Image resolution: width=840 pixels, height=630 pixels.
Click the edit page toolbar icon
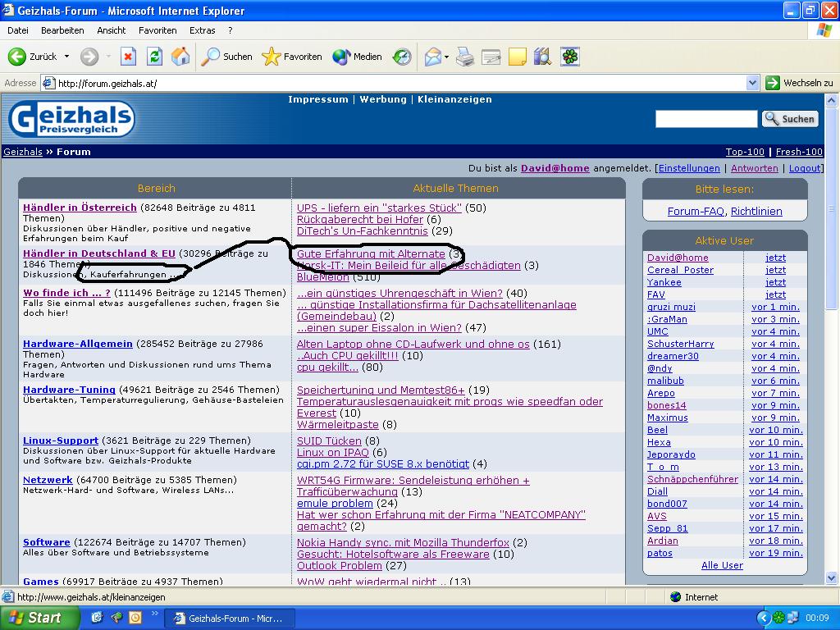491,57
